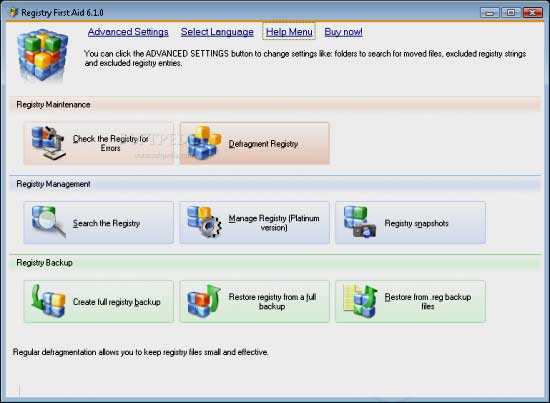Click the microscope icon for registry check
The width and height of the screenshot is (550, 403).
[x=48, y=143]
